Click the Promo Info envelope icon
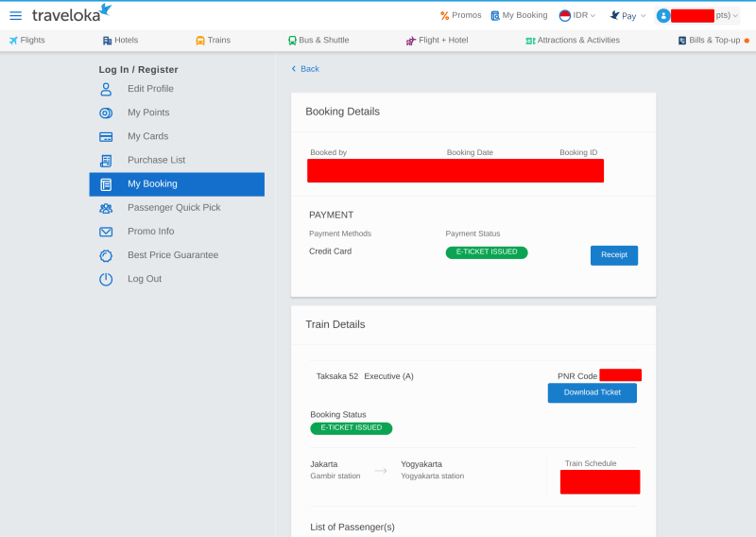Screen dimensions: 756x537 tap(106, 232)
